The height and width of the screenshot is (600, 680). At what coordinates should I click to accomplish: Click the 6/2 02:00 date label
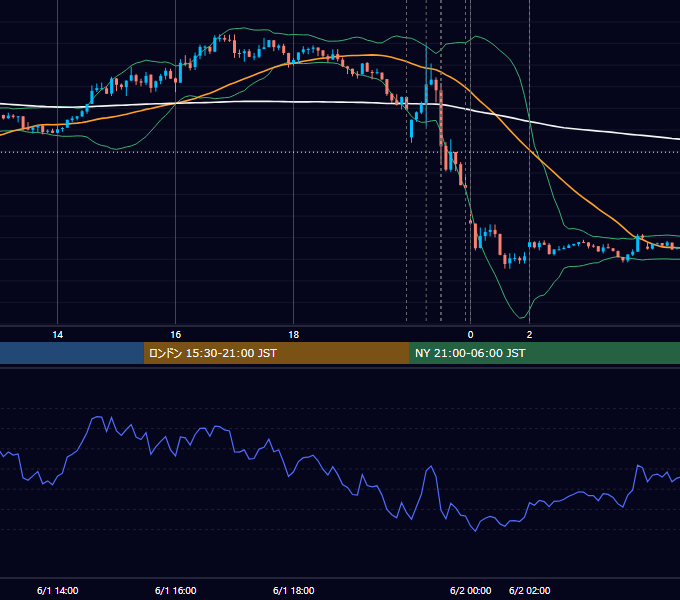pyautogui.click(x=530, y=590)
